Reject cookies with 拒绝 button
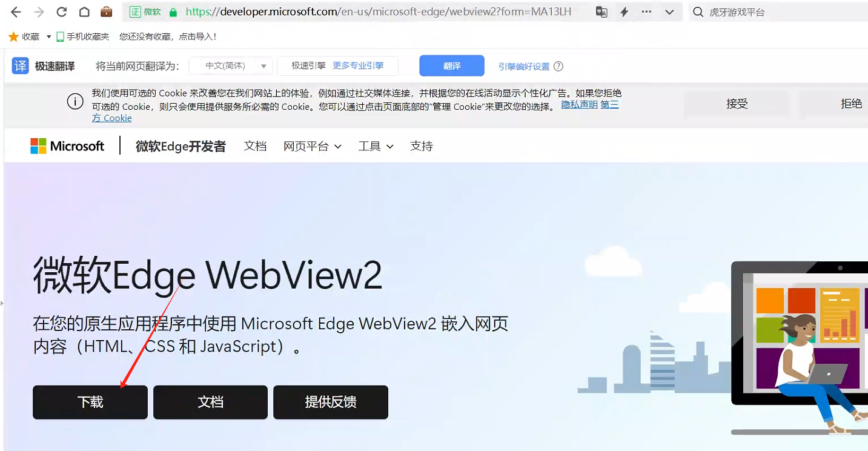Image resolution: width=868 pixels, height=451 pixels. 833,104
